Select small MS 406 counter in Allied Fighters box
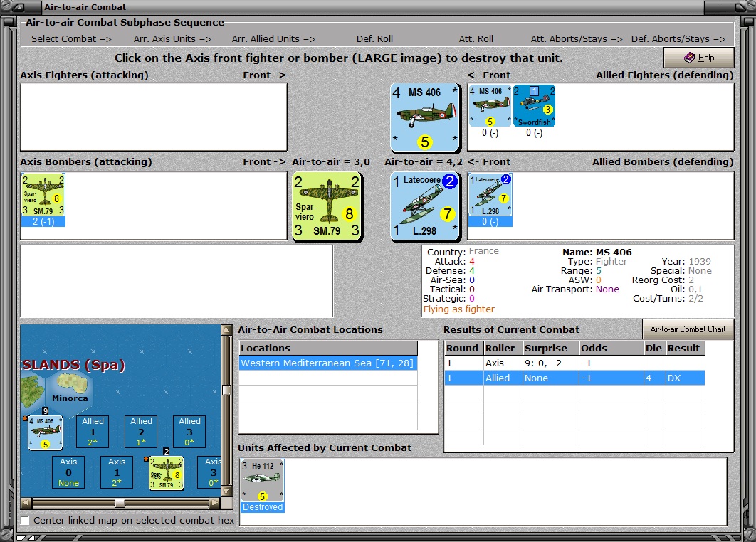Screen dimensions: 756x542 pos(490,106)
